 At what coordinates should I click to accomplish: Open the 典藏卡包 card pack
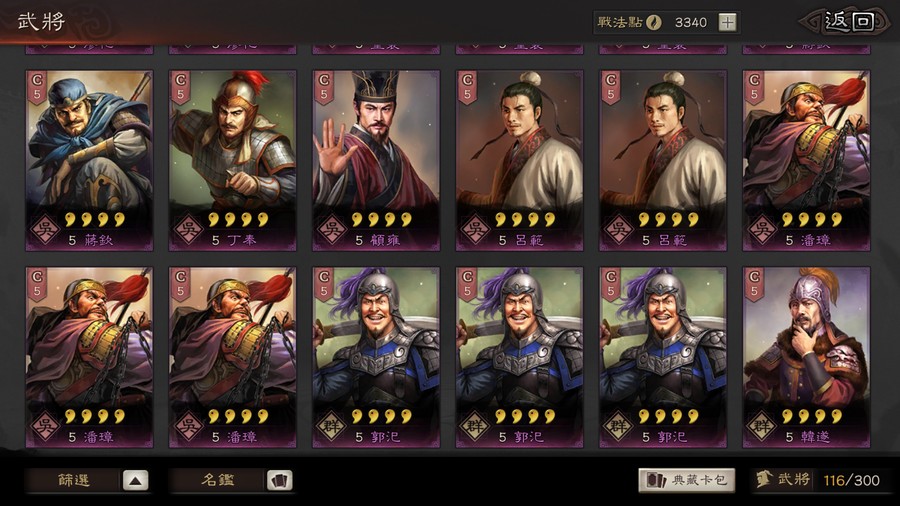[687, 480]
